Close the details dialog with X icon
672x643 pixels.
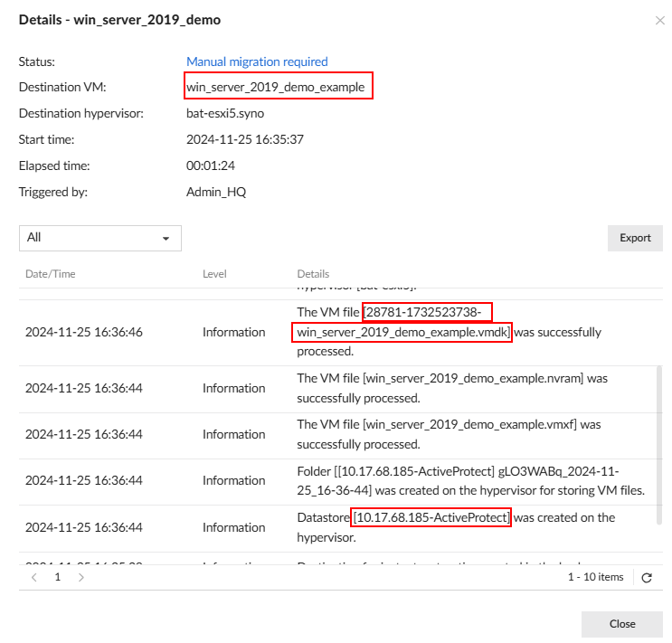click(x=659, y=20)
